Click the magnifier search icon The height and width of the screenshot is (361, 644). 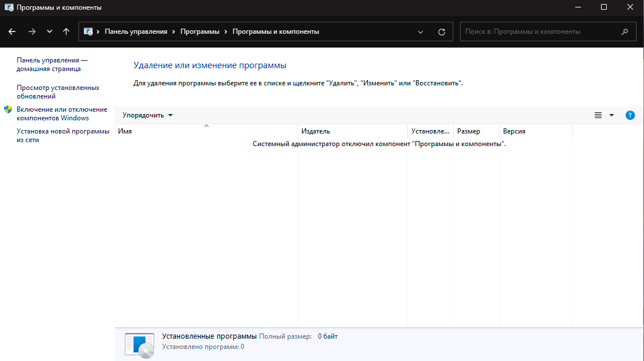pyautogui.click(x=625, y=32)
